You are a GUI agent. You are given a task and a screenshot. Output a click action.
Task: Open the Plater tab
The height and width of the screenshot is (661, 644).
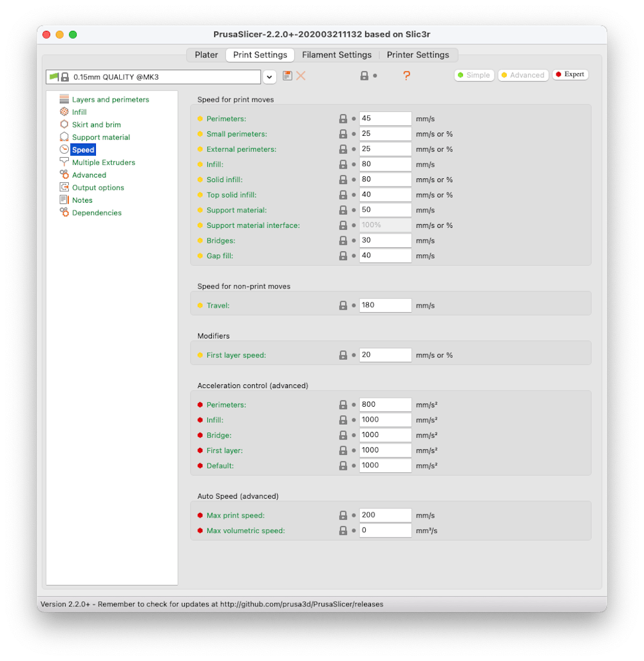coord(206,55)
